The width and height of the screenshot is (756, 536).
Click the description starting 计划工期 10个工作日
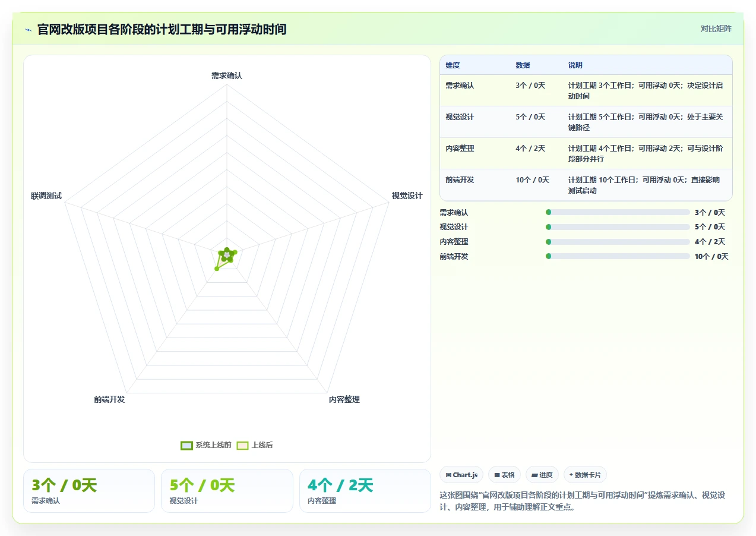coord(645,185)
